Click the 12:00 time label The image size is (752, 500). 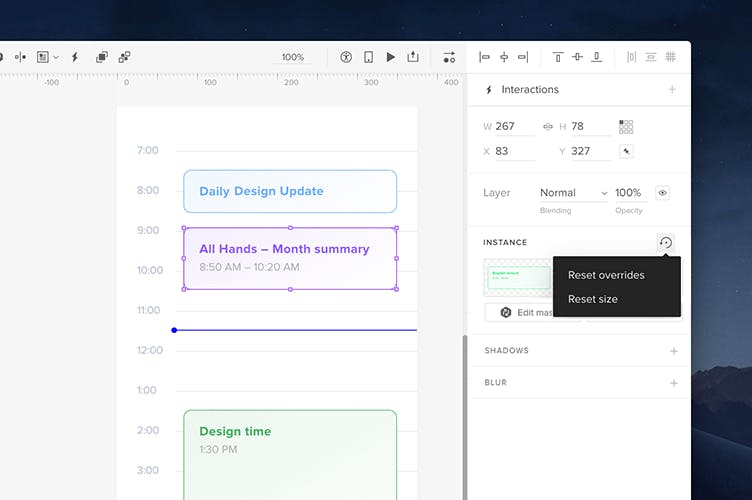coord(150,350)
